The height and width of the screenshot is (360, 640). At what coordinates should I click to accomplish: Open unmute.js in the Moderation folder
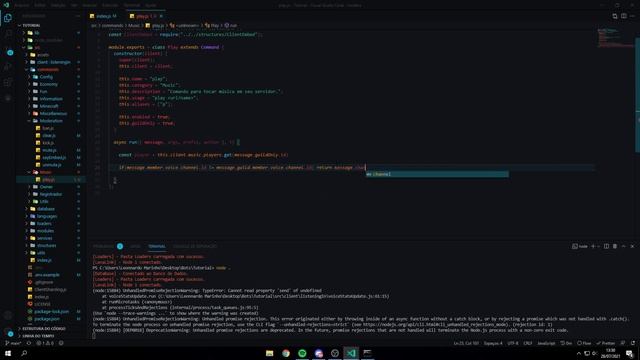coord(51,165)
